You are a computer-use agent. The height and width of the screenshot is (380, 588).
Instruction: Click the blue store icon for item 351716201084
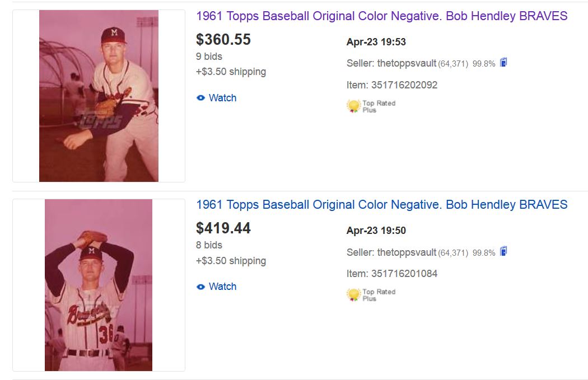[503, 251]
